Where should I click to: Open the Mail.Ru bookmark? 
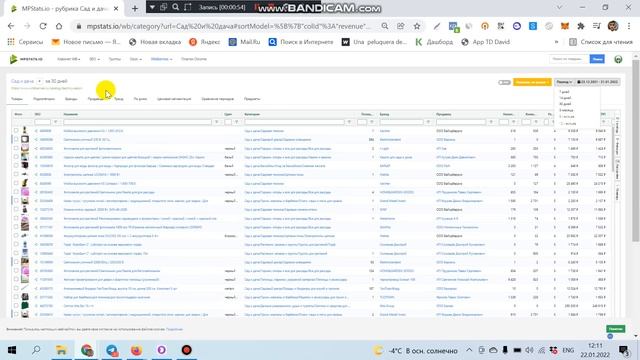click(x=244, y=42)
